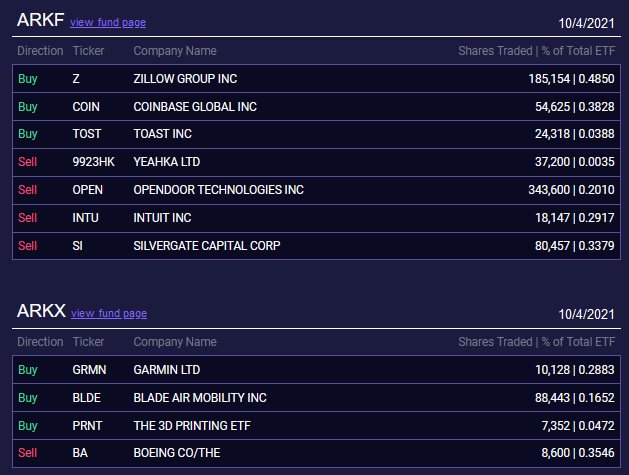Viewport: 629px width, 475px height.
Task: Select the 9923HK ticker
Action: pos(93,162)
